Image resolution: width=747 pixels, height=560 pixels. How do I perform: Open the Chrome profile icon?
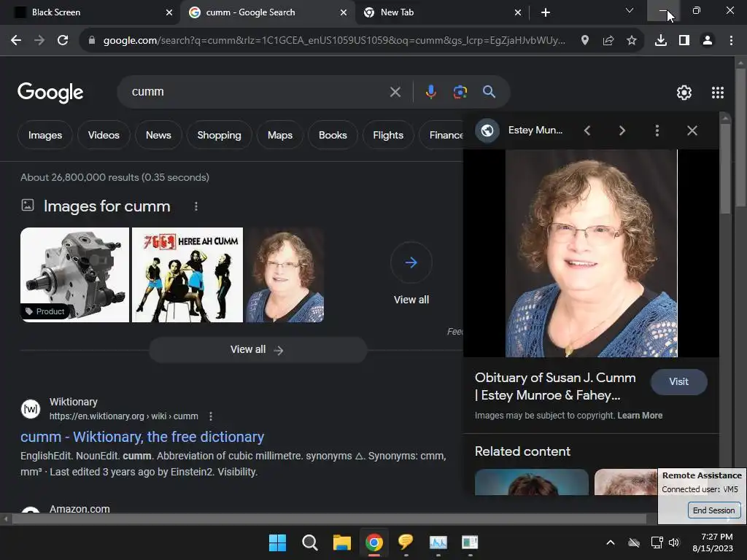point(708,41)
